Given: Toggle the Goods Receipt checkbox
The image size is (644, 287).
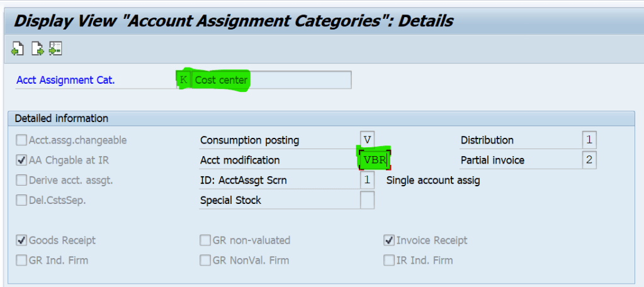Looking at the screenshot, I should pyautogui.click(x=21, y=240).
